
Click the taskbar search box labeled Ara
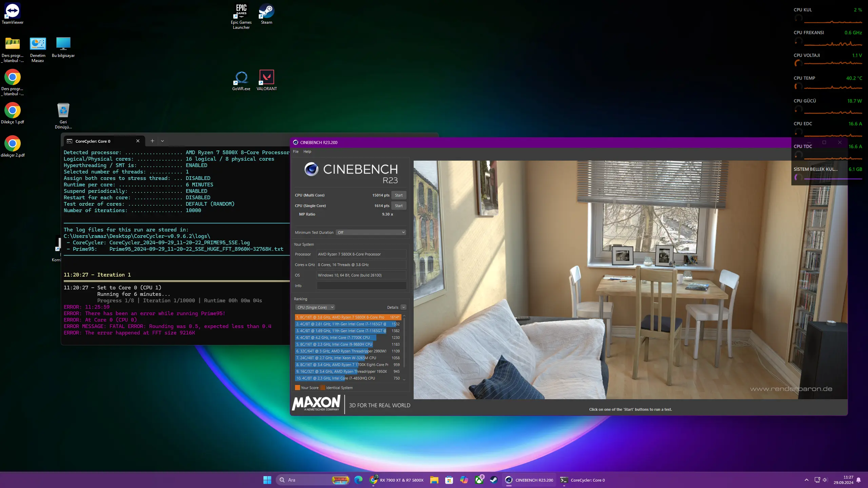313,480
